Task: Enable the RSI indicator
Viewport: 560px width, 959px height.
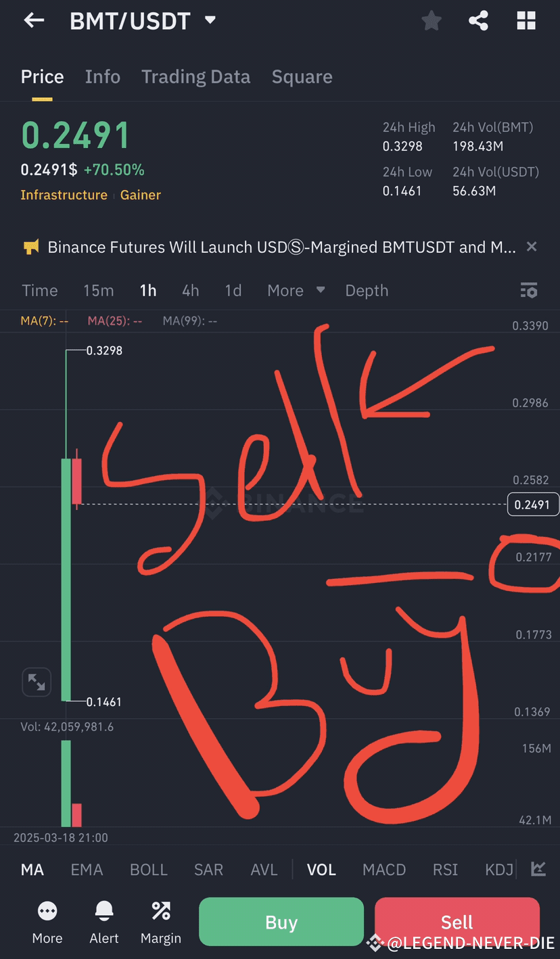Action: [x=445, y=870]
